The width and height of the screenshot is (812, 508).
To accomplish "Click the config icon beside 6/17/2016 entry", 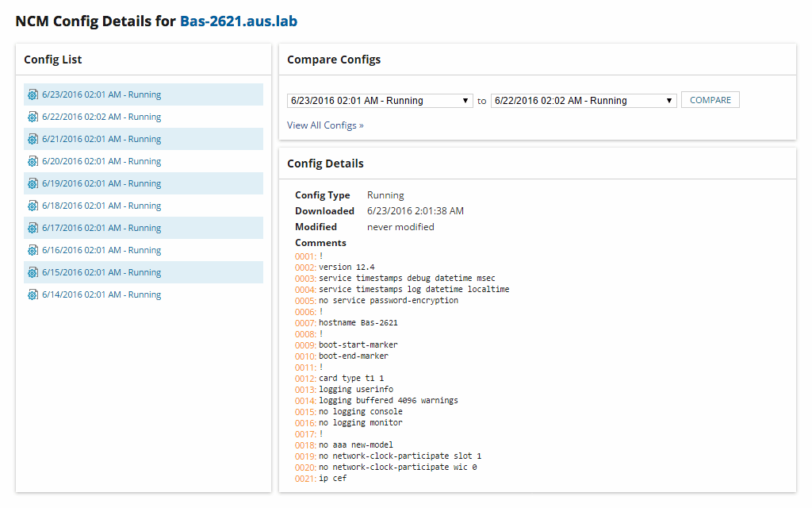I will click(33, 228).
